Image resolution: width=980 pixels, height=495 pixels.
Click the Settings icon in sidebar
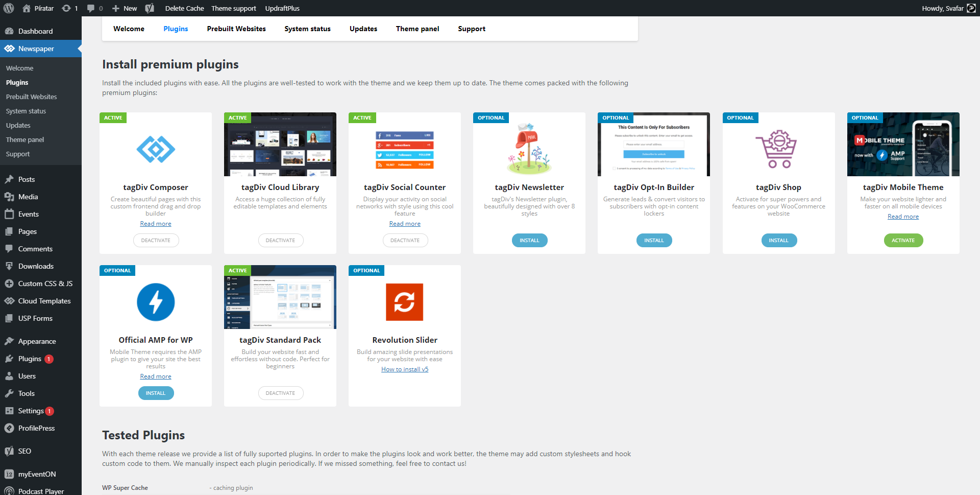pos(9,411)
